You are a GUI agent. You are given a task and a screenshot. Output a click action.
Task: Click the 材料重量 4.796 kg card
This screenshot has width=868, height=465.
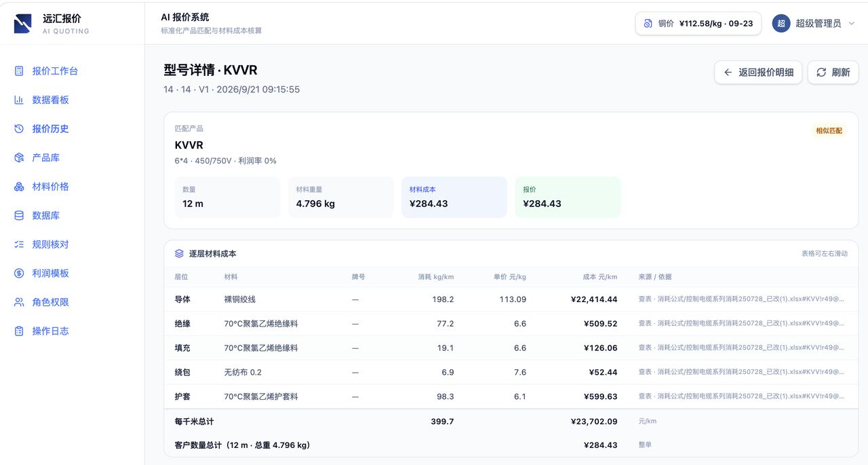point(340,198)
